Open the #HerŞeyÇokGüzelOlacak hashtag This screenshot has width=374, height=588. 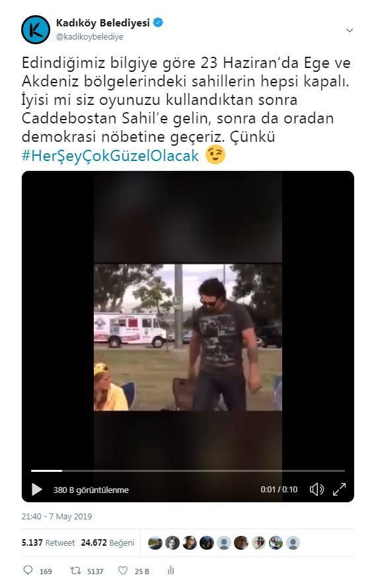(x=110, y=155)
